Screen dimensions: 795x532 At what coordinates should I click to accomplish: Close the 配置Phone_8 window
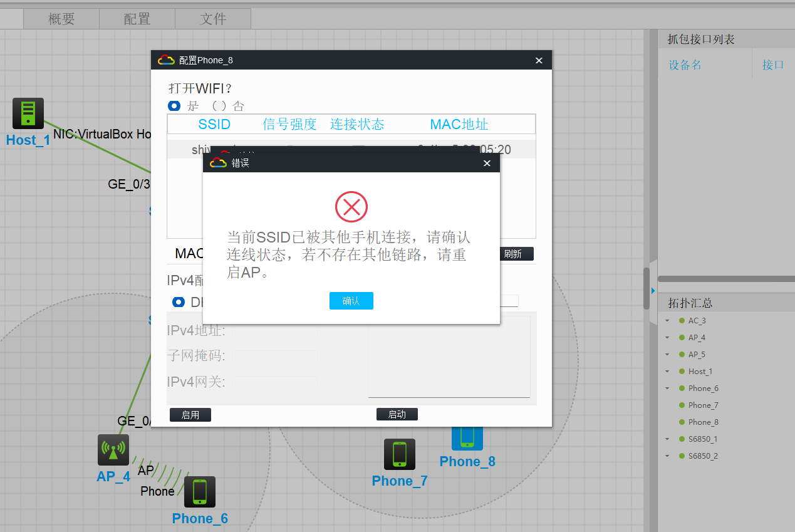click(539, 60)
